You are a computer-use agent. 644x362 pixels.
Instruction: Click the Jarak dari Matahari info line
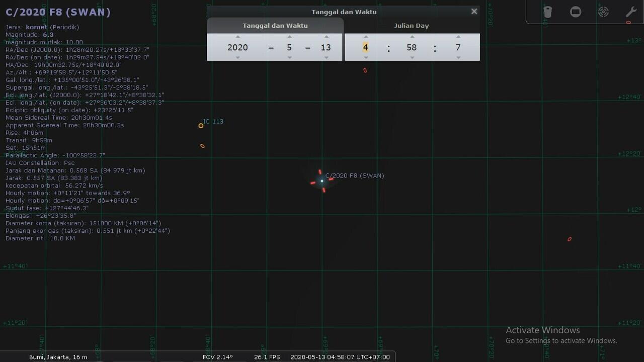75,170
